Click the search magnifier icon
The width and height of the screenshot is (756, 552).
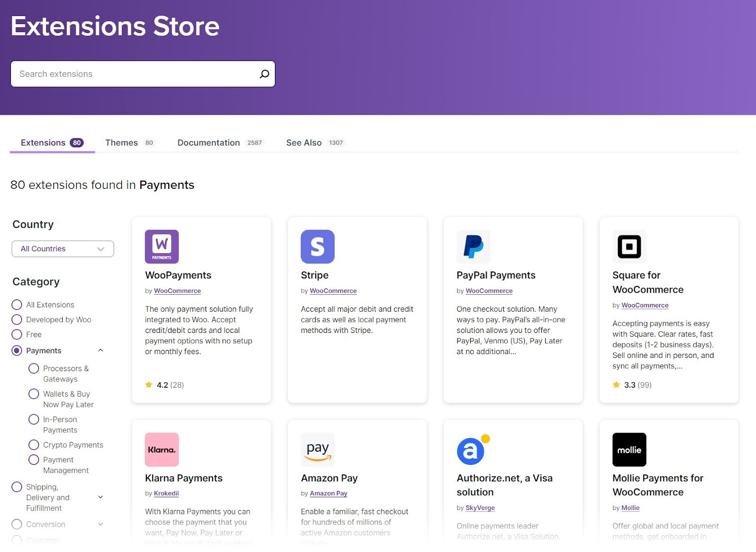[x=263, y=74]
